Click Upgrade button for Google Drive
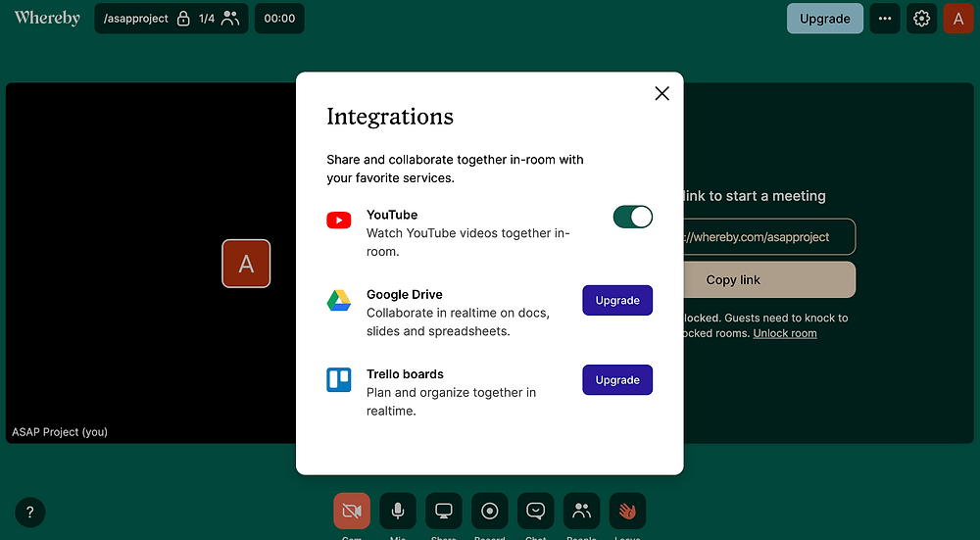The image size is (980, 540). [x=617, y=300]
